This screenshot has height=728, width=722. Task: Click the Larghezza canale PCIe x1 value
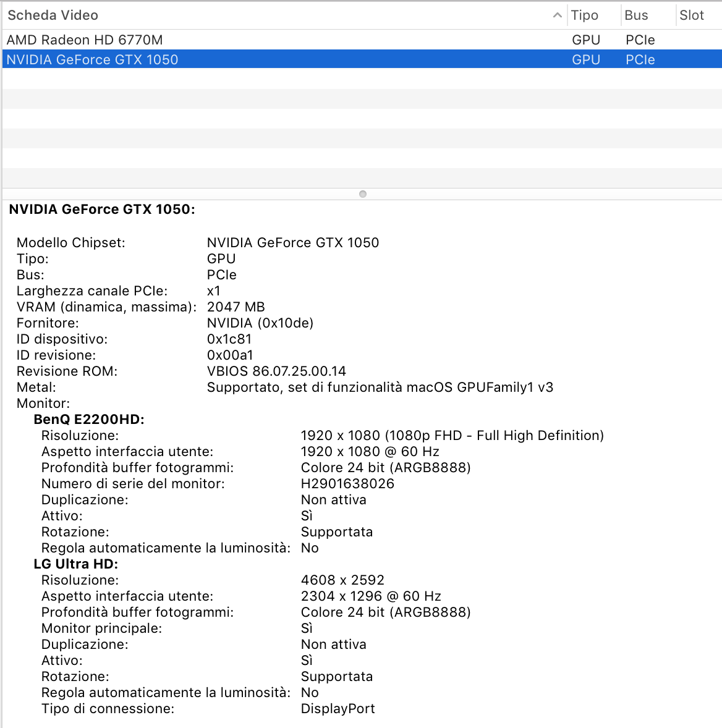point(214,291)
